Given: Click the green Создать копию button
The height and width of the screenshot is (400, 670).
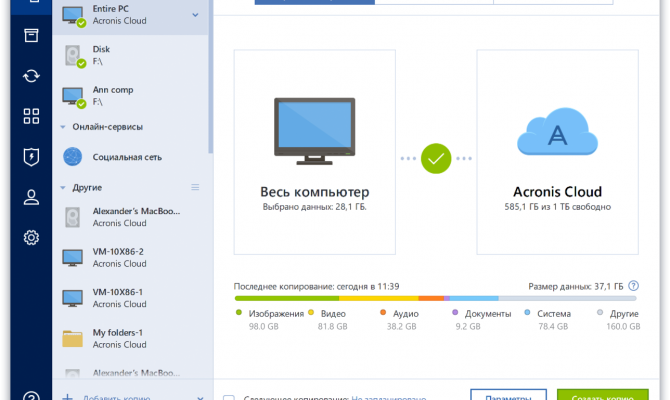Looking at the screenshot, I should tap(603, 395).
